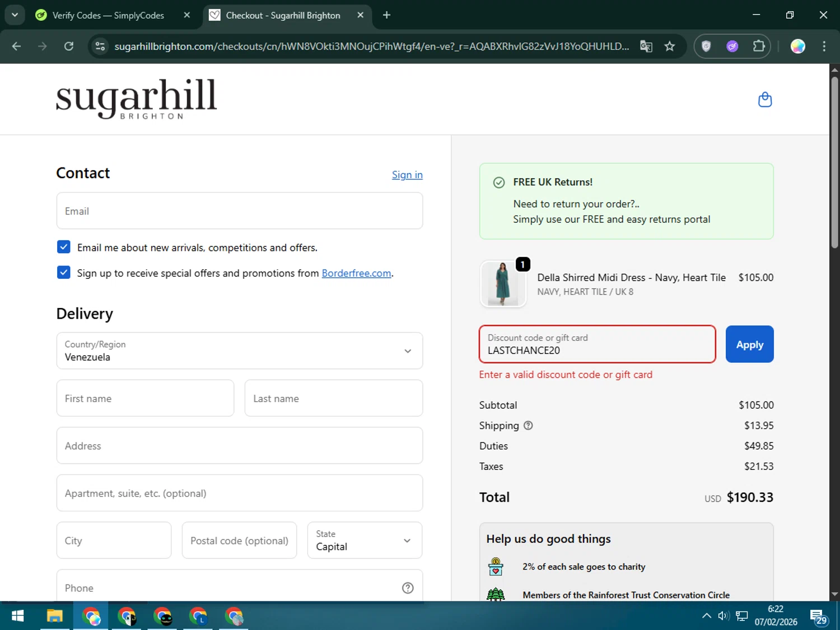840x630 pixels.
Task: Click the phone field help icon
Action: click(408, 588)
